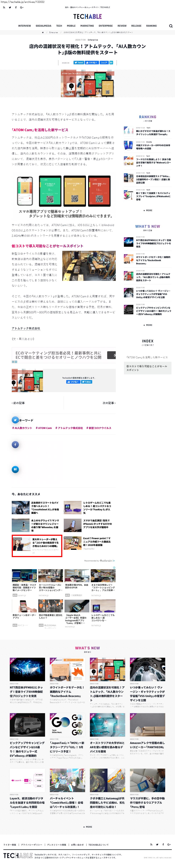Expand + MORE under RANKING sidebar
The width and height of the screenshot is (175, 868).
coord(148,210)
